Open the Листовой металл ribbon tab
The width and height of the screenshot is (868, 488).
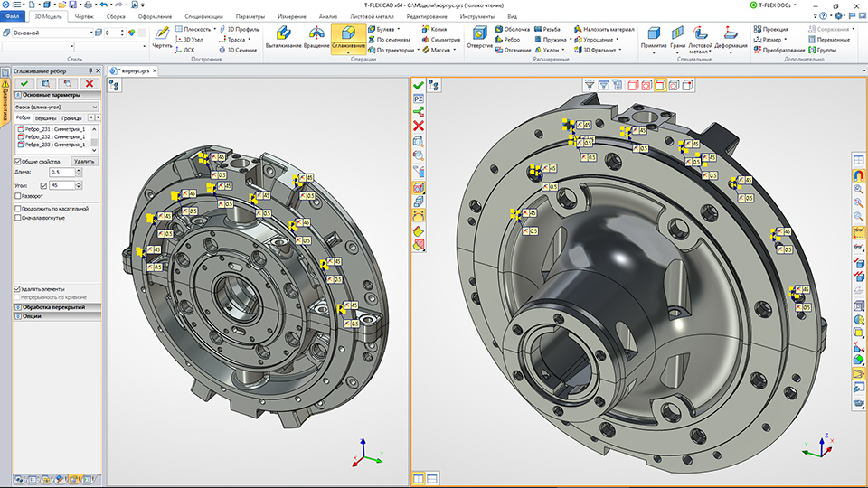pos(372,16)
